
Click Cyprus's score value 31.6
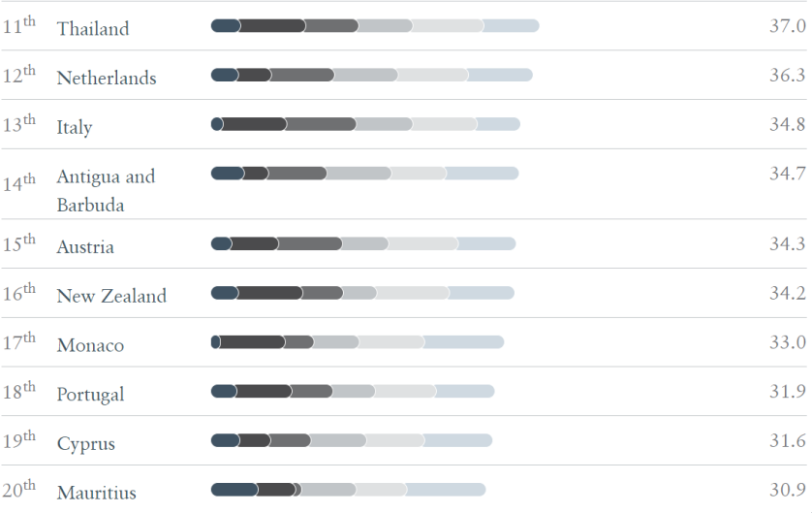click(x=787, y=440)
